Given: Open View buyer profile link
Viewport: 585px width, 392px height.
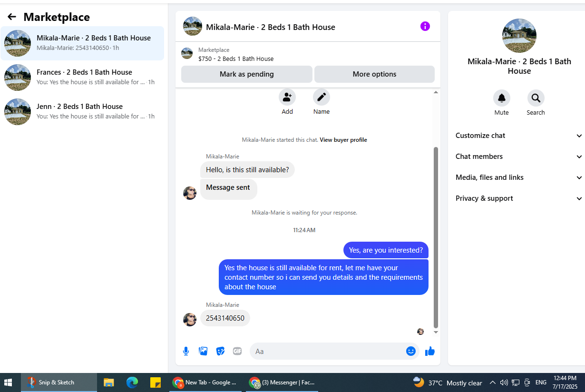Looking at the screenshot, I should tap(343, 140).
